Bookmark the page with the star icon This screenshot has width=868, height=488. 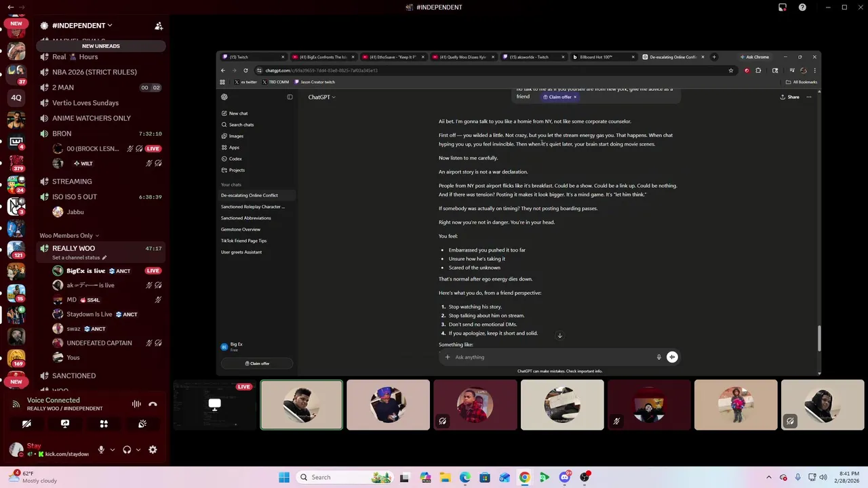[x=731, y=70]
